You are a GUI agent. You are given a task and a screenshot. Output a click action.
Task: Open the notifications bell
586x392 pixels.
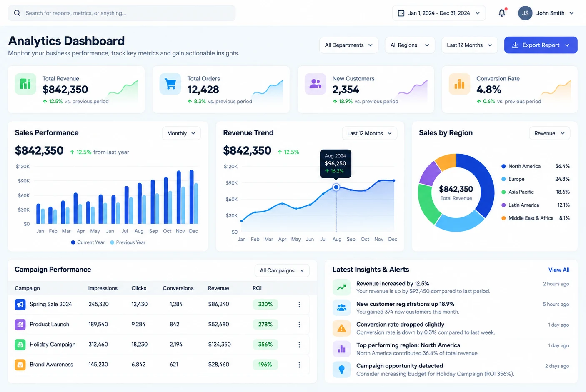(502, 13)
